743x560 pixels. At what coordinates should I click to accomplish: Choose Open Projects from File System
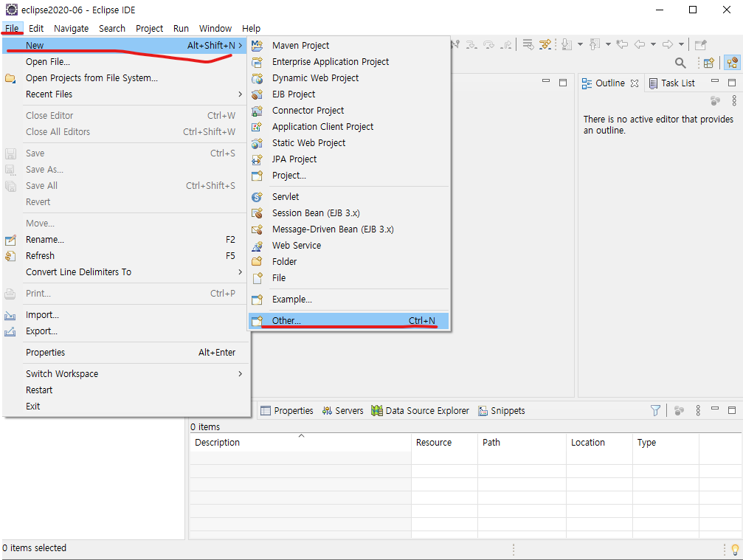(125, 78)
